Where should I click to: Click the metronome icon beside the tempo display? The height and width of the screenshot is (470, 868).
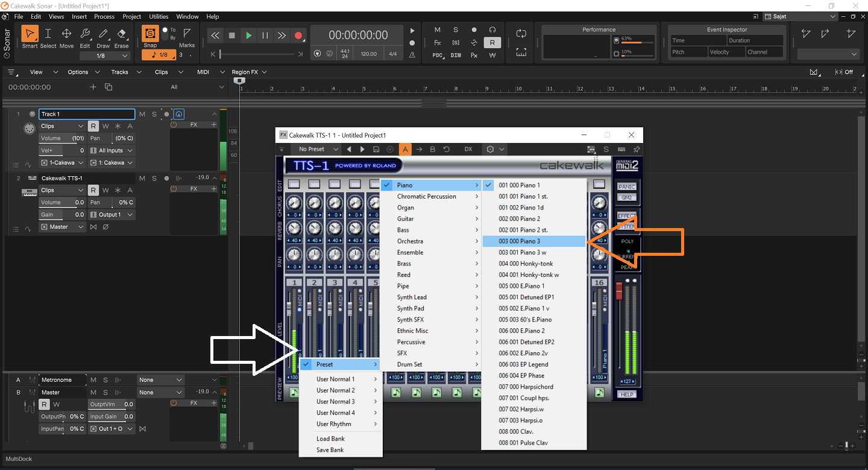412,54
